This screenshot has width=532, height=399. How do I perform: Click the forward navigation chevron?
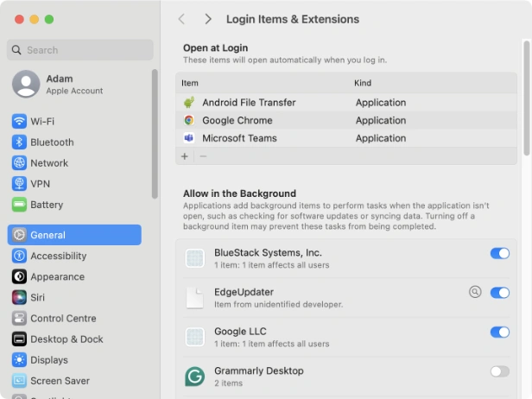click(x=208, y=19)
